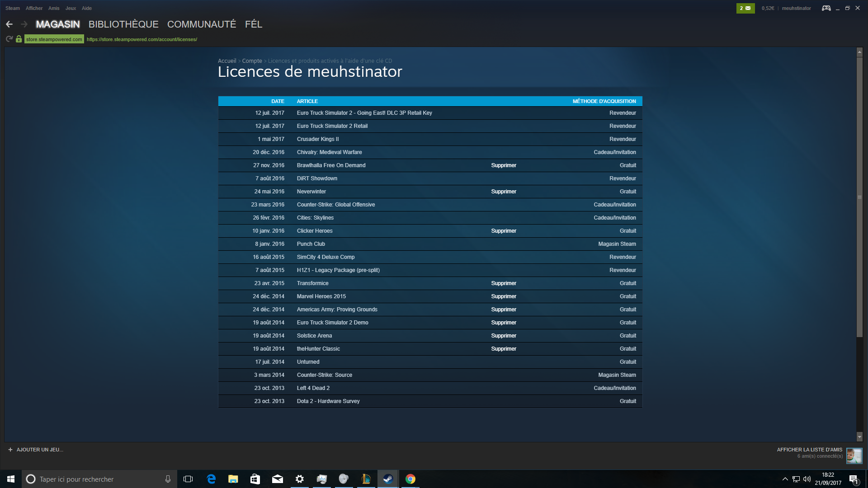
Task: Click the vertical scrollbar thumb
Action: coord(859,197)
